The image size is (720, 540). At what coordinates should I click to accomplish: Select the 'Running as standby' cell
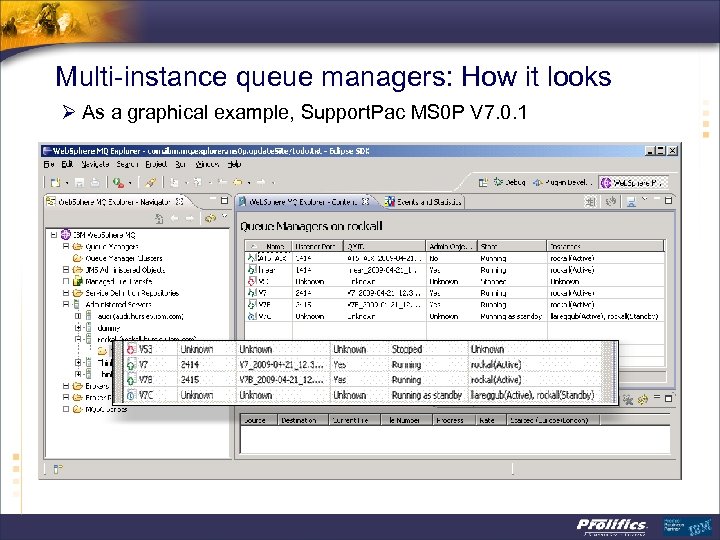point(427,395)
